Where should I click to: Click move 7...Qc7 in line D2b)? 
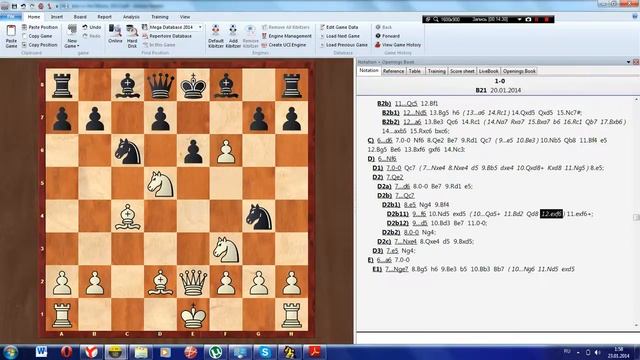(405, 196)
